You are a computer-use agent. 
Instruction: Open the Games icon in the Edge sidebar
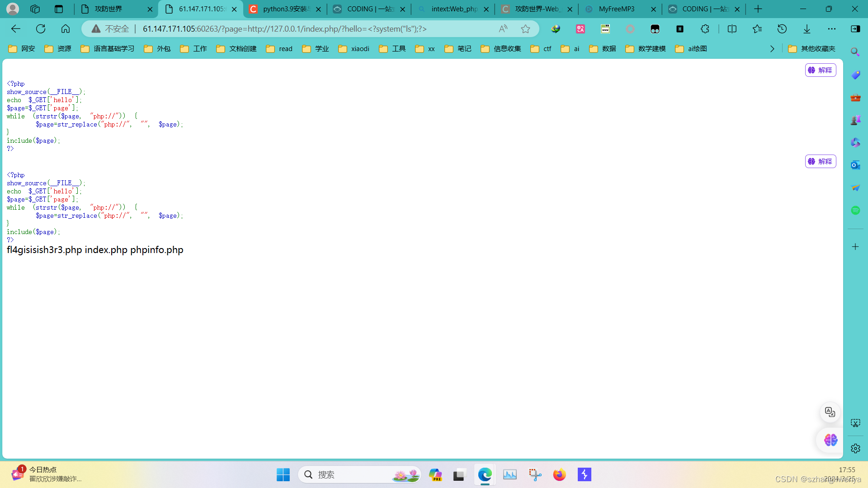coord(856,120)
